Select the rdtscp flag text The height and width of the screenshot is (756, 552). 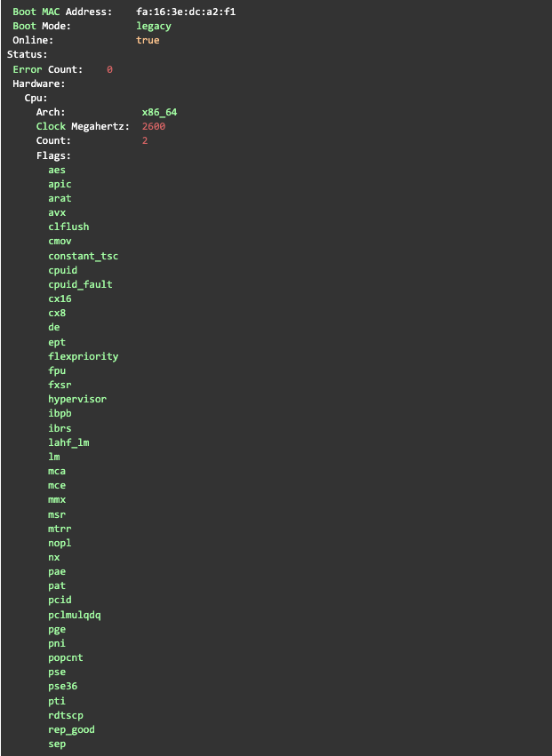tap(66, 715)
